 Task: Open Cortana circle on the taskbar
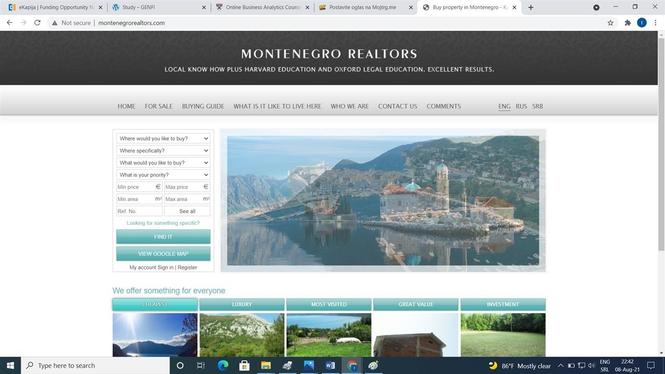(180, 366)
